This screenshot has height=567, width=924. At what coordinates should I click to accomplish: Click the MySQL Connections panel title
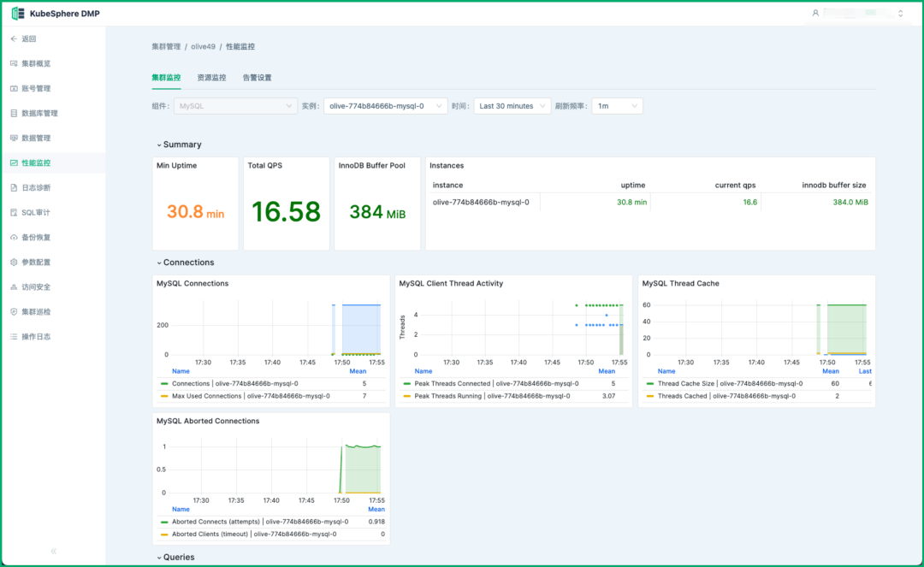coord(192,283)
